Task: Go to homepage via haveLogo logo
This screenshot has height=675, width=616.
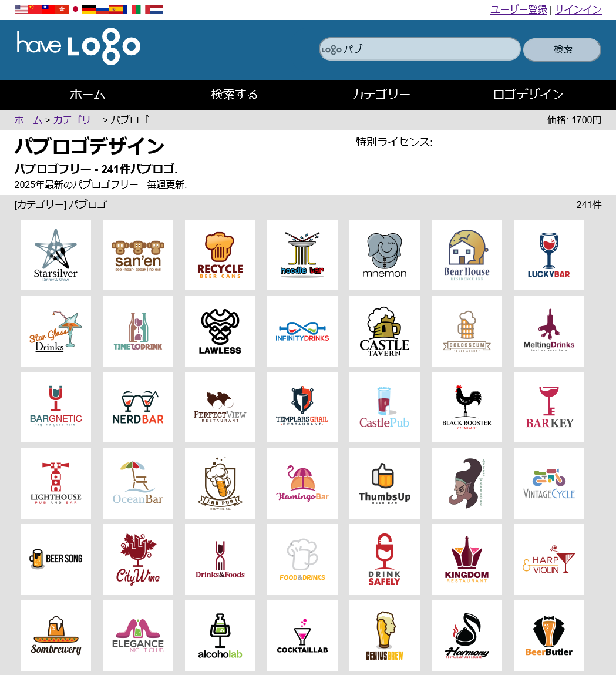Action: point(78,46)
